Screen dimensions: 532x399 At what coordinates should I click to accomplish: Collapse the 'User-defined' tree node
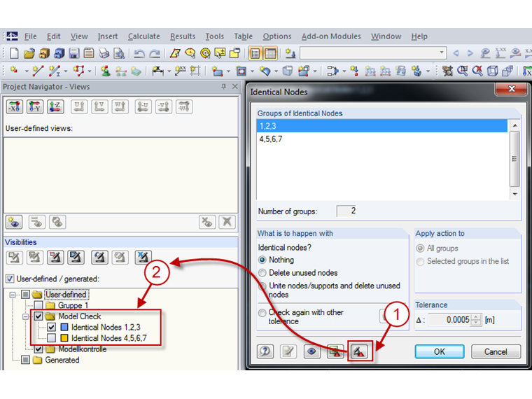tap(13, 295)
